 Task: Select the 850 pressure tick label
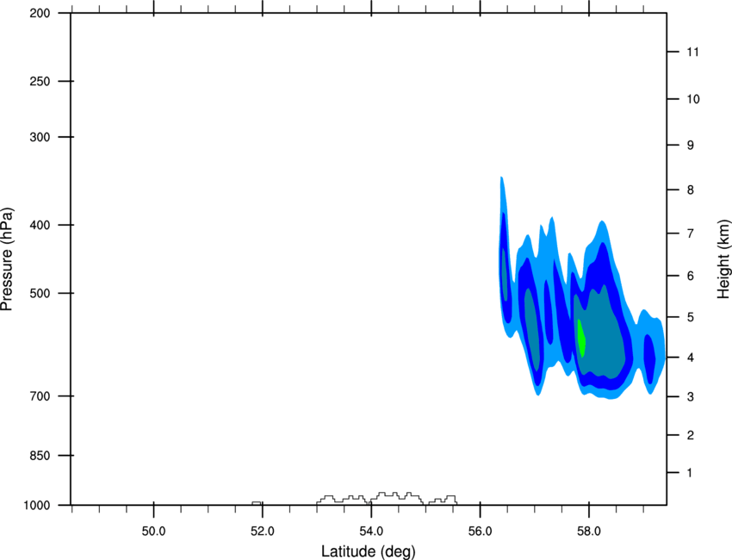coord(40,456)
